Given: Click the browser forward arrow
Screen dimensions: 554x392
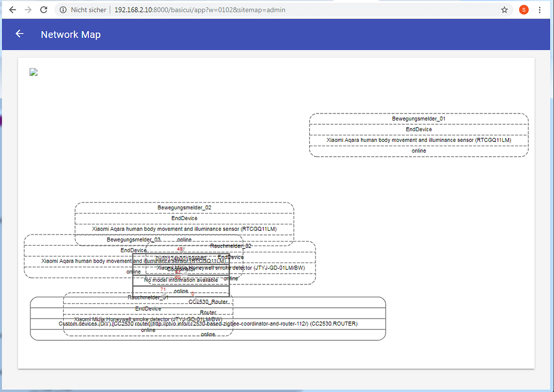Looking at the screenshot, I should (x=28, y=10).
